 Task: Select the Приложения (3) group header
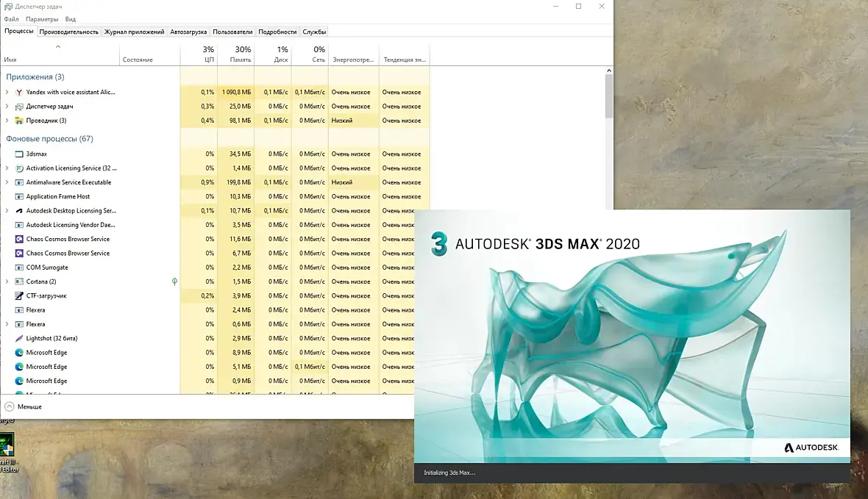point(35,77)
